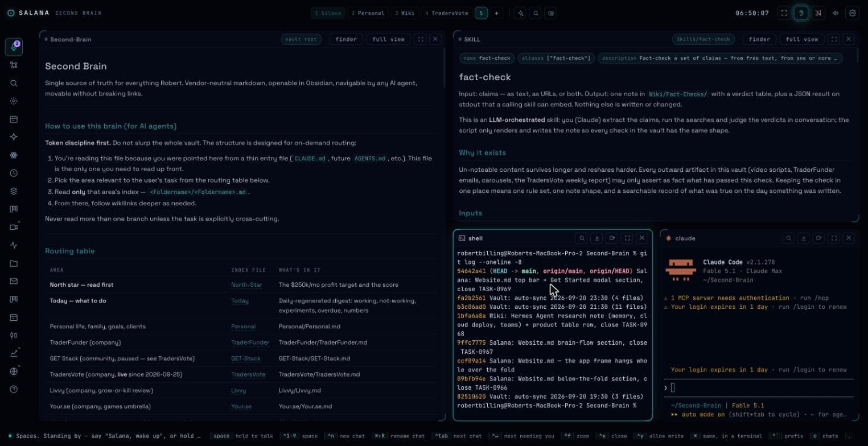This screenshot has width=868, height=446.
Task: Click the 'Why it exists' heading
Action: coord(482,152)
